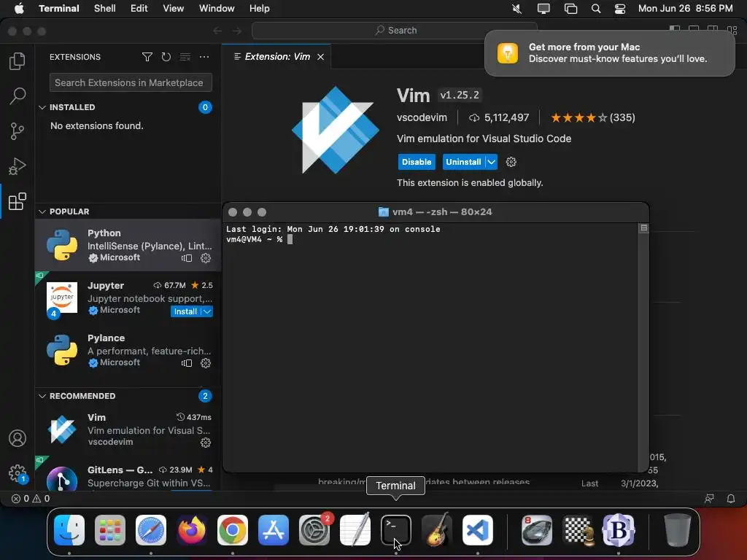Open Chess from the Dock
This screenshot has width=747, height=560.
tap(578, 530)
